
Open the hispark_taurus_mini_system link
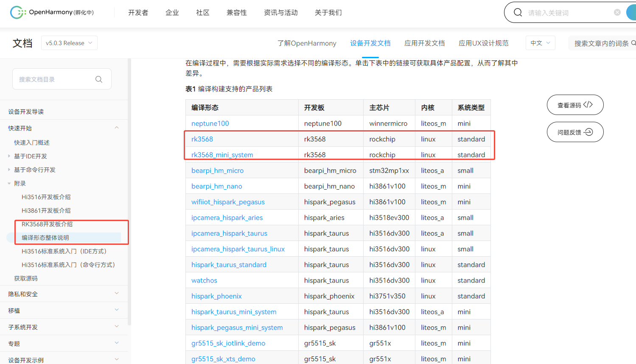pyautogui.click(x=234, y=312)
